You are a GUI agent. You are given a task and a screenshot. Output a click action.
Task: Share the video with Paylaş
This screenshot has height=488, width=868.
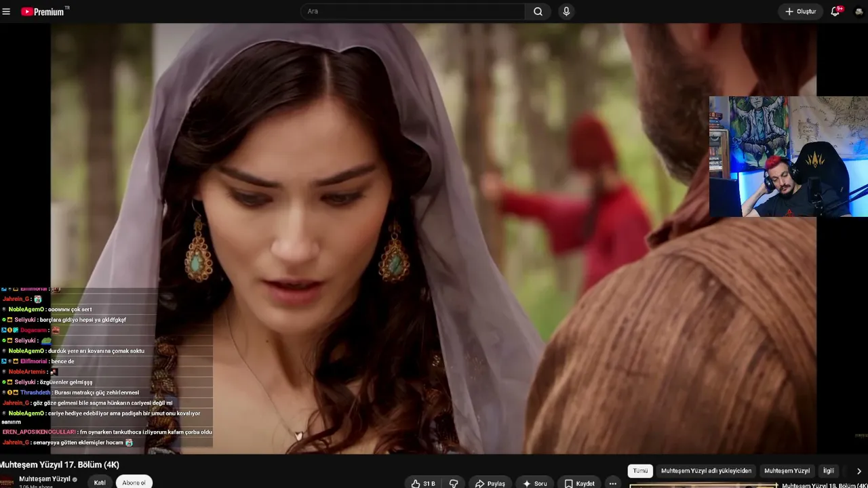490,483
